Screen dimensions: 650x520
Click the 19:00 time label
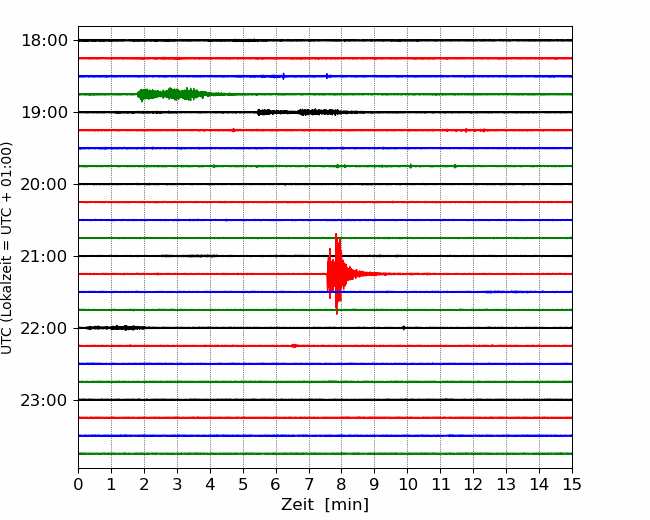(44, 112)
